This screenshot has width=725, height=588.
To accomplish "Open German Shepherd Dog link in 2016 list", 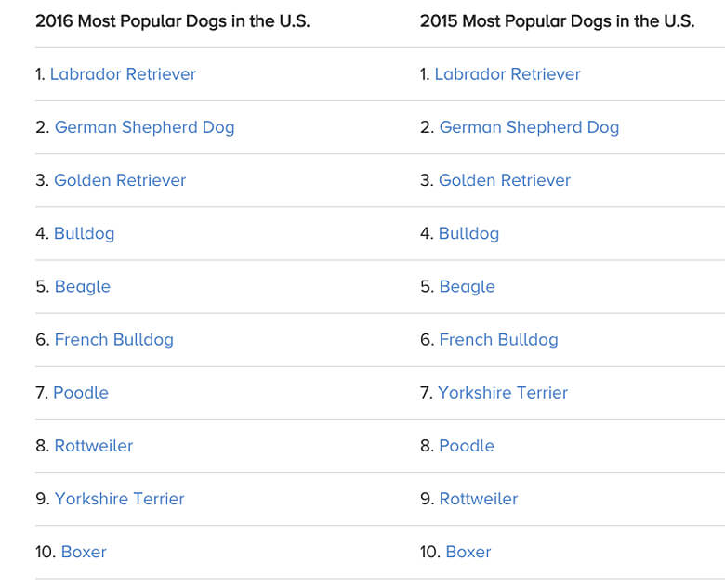I will 144,127.
